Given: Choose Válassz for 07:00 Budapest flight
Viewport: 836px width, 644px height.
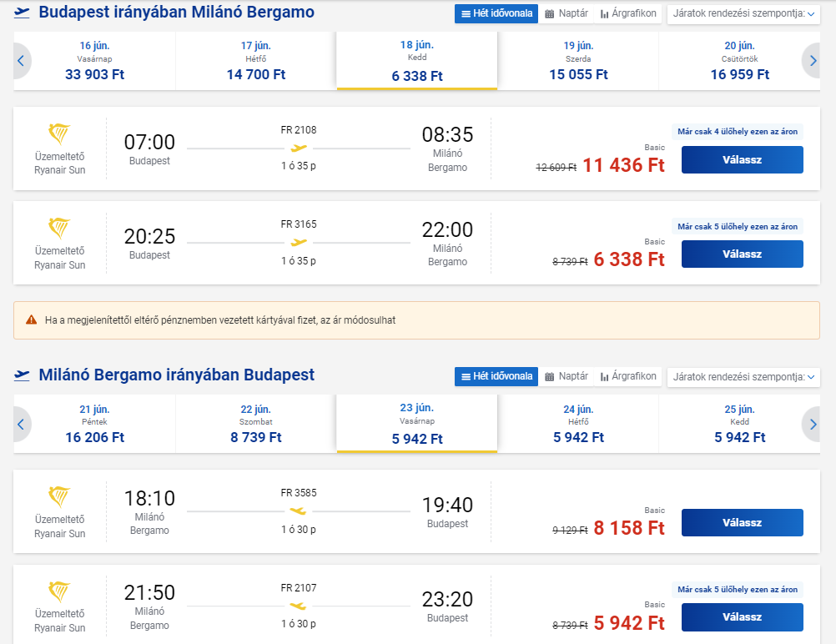Looking at the screenshot, I should (743, 160).
